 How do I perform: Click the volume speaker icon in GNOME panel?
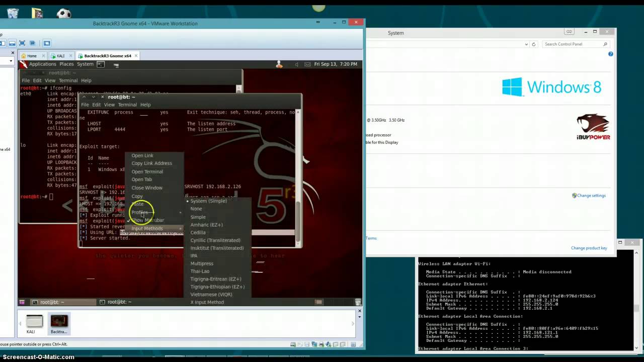click(296, 64)
